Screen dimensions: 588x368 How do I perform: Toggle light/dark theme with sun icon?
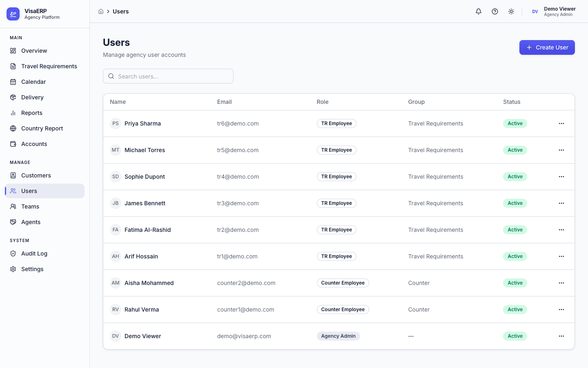511,11
